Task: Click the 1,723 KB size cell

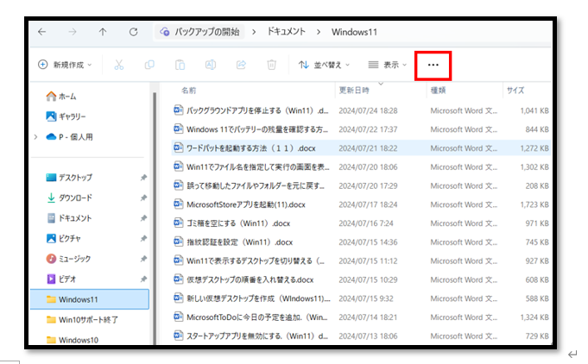Action: pos(534,204)
